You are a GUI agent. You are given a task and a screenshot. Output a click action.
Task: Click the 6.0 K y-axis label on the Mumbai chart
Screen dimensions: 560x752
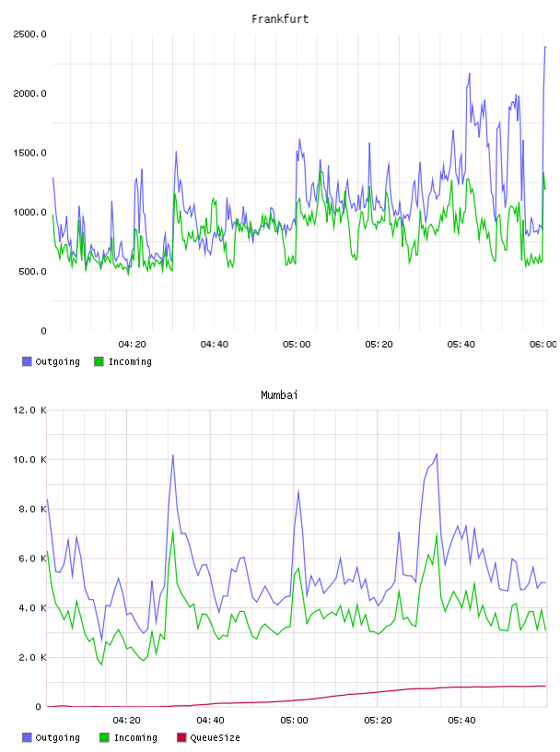pos(32,558)
